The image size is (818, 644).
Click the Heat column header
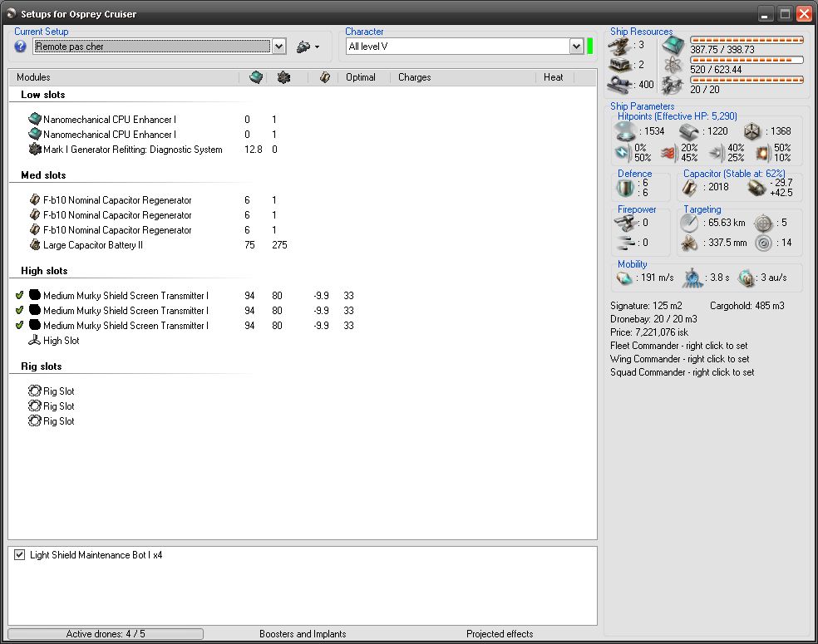click(x=553, y=77)
